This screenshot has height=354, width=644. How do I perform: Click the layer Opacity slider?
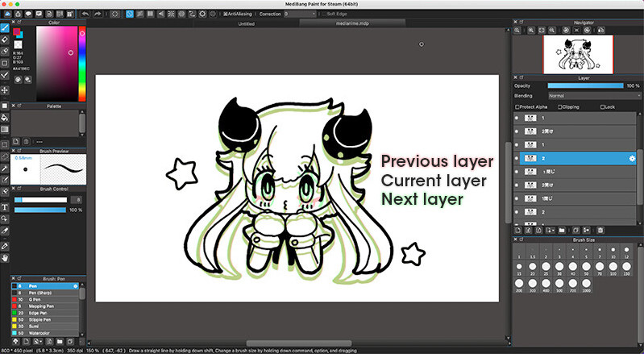point(585,85)
